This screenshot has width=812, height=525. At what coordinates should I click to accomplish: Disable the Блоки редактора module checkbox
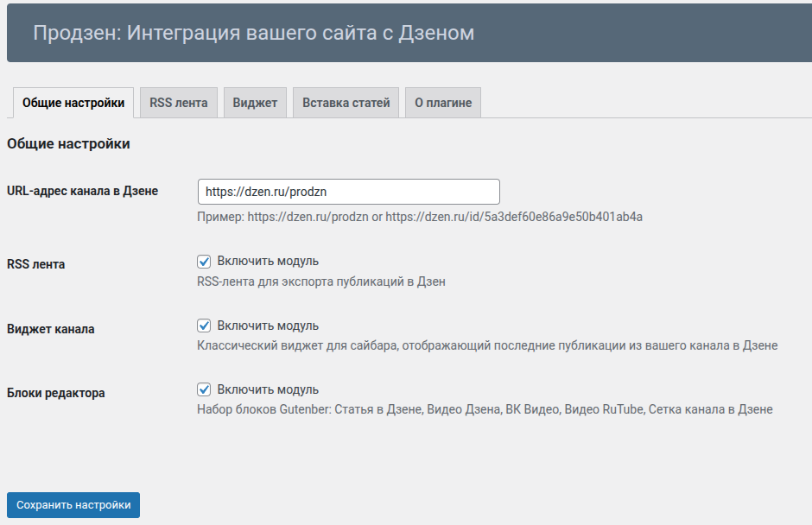tap(205, 390)
